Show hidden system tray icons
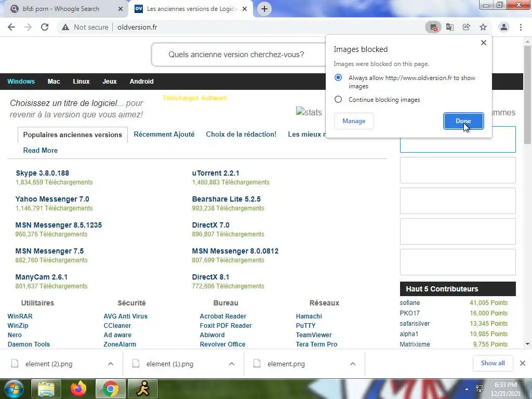 point(467,389)
